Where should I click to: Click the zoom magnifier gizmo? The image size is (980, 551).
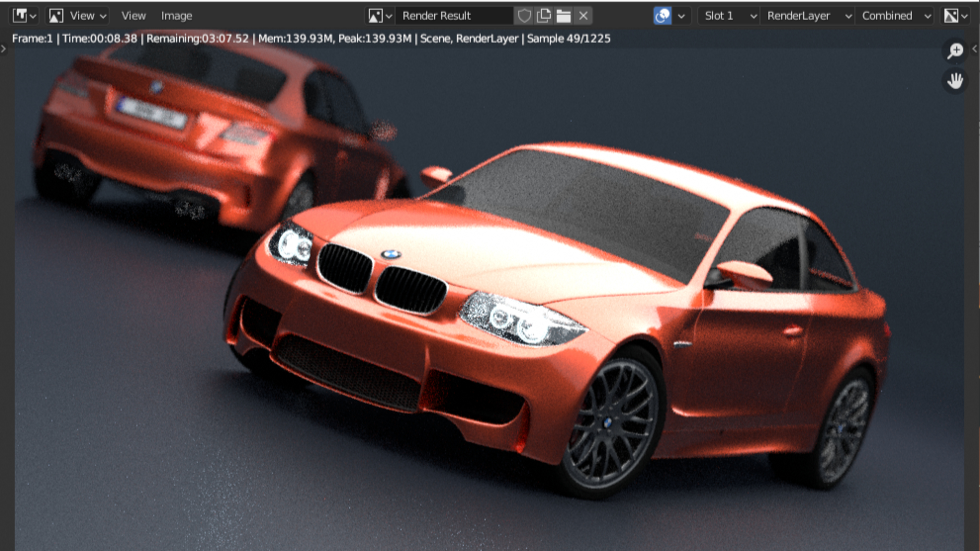(x=955, y=51)
